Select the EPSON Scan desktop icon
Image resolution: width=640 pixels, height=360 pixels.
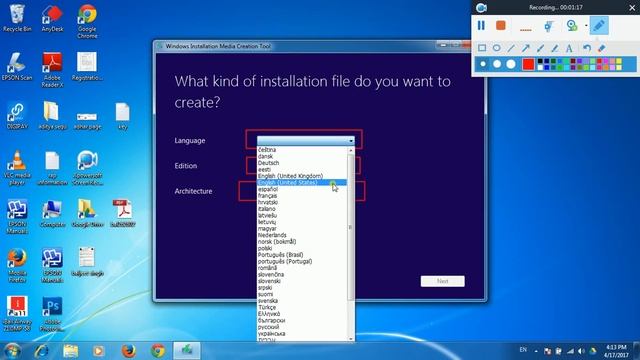[17, 67]
